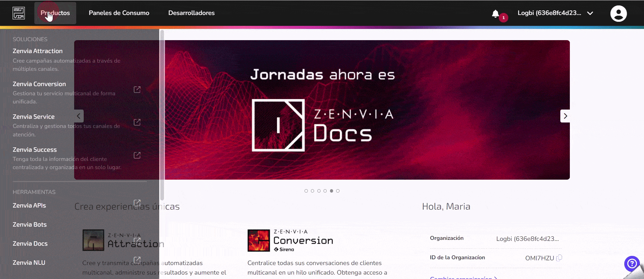
Task: Click the organization name Logbi value
Action: 527,239
